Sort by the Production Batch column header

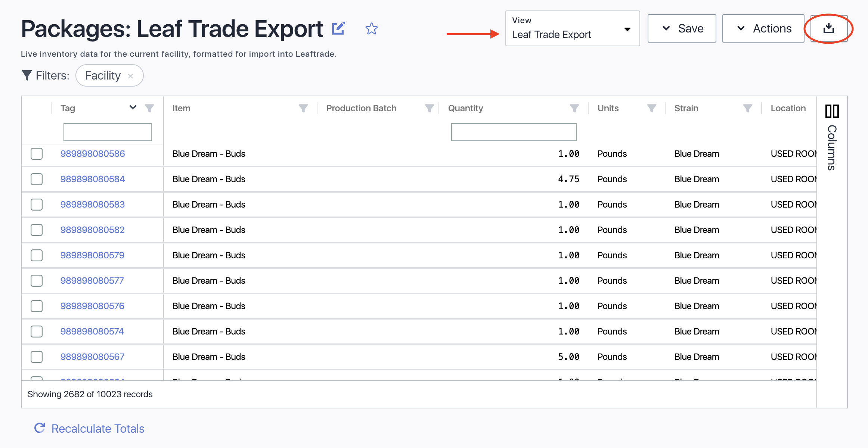tap(362, 108)
